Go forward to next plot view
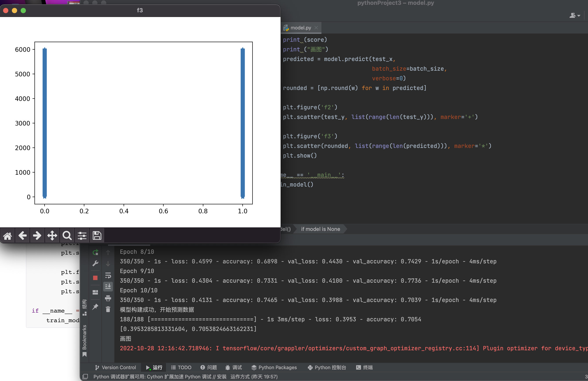 tap(37, 235)
